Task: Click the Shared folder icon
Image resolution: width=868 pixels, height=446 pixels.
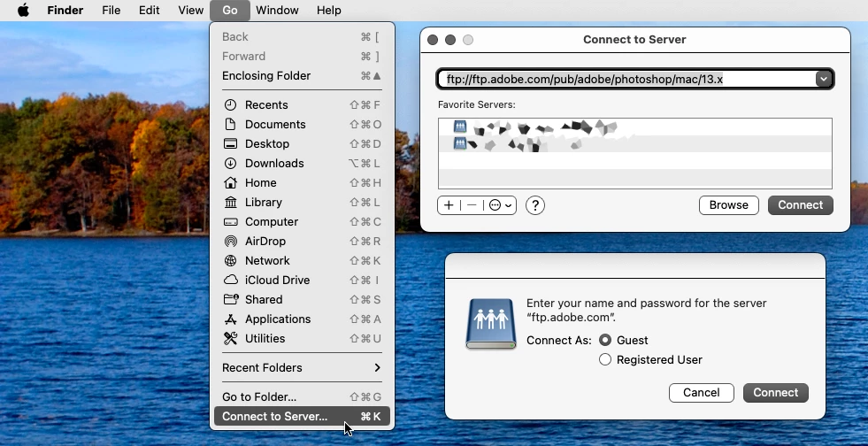Action: point(230,299)
